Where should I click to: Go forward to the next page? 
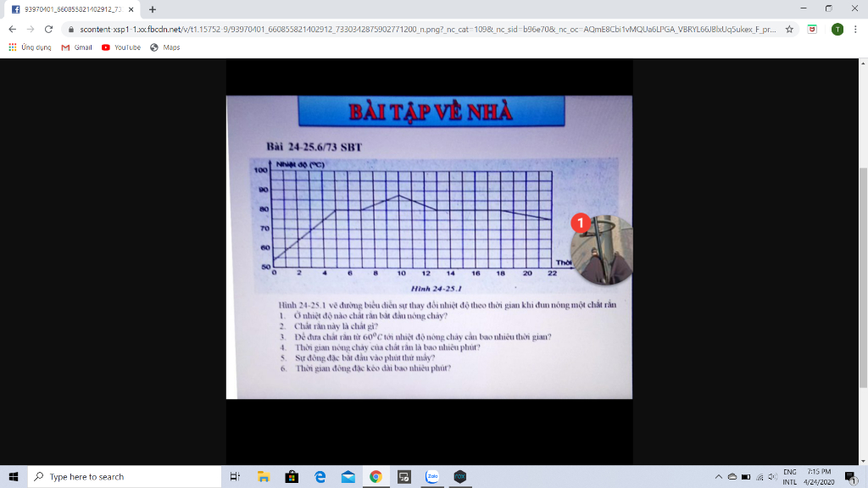(x=31, y=30)
